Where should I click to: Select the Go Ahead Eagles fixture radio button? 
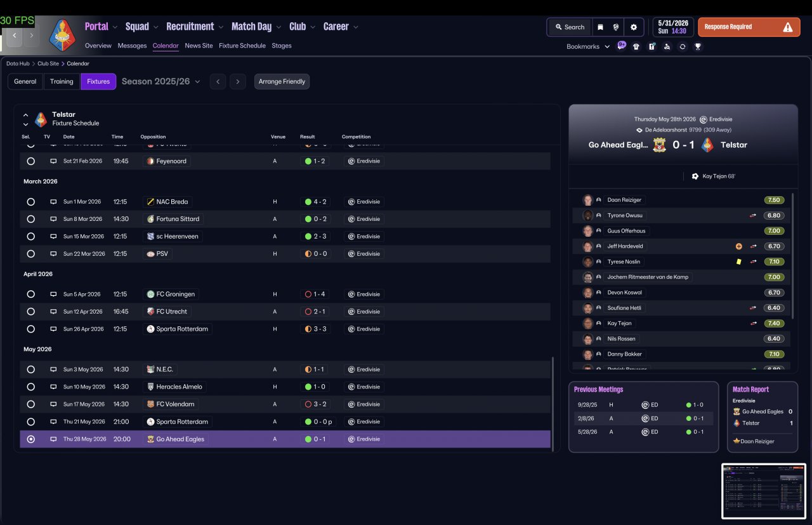(x=30, y=439)
